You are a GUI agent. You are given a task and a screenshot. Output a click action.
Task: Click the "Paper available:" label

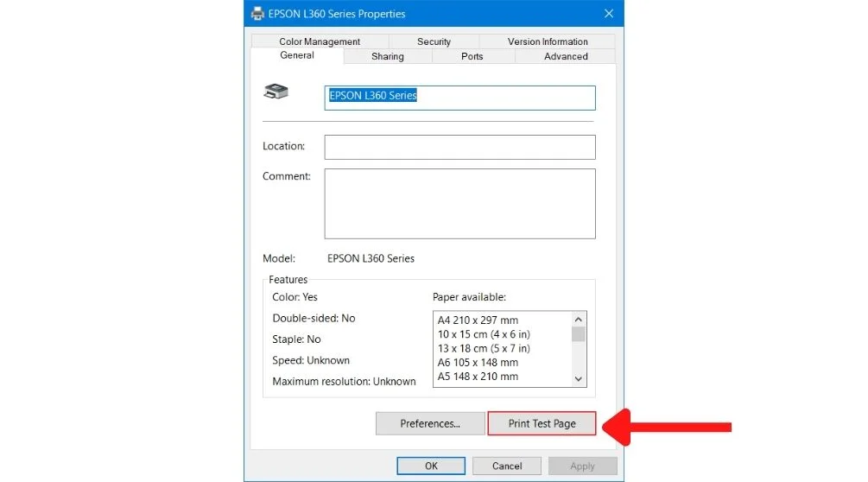(x=469, y=297)
